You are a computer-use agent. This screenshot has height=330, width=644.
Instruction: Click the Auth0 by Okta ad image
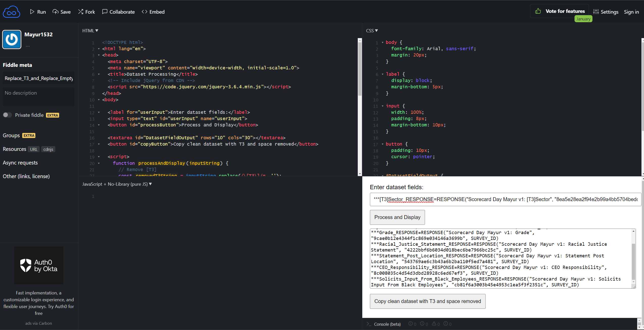39,265
